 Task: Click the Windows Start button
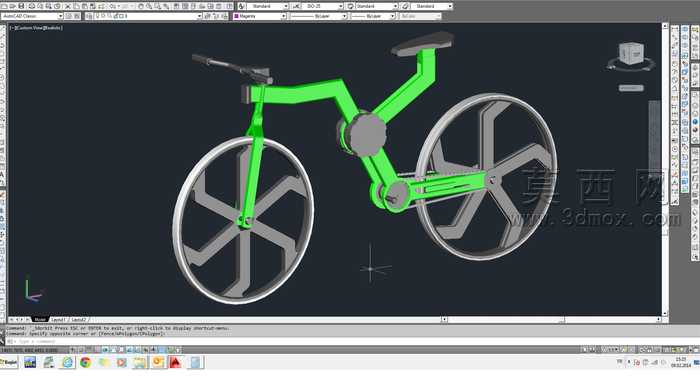click(8, 362)
